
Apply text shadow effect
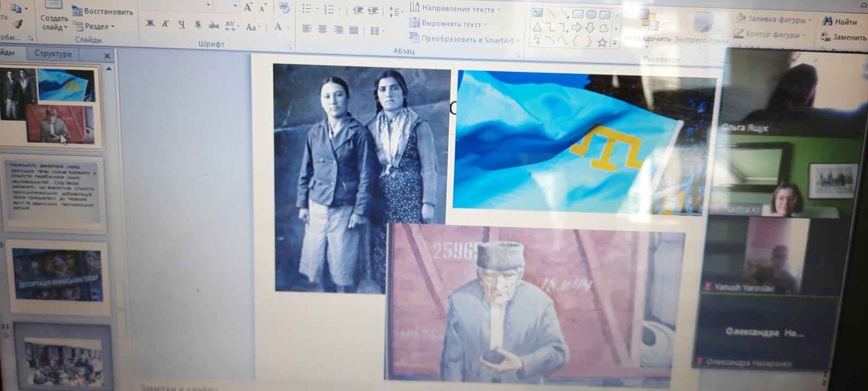tap(198, 25)
